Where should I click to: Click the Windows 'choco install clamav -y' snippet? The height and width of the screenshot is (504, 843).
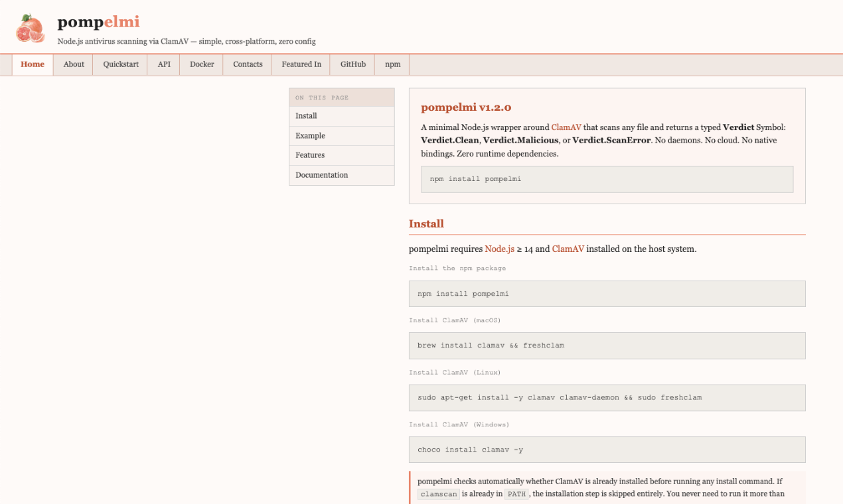607,449
